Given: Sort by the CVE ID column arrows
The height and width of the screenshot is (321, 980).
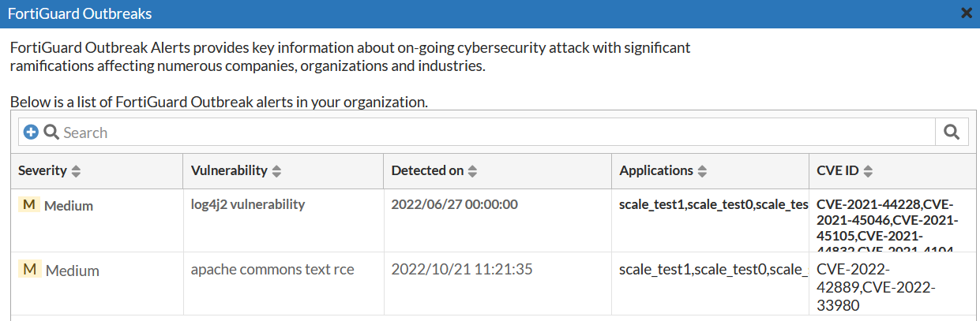Looking at the screenshot, I should tap(867, 171).
